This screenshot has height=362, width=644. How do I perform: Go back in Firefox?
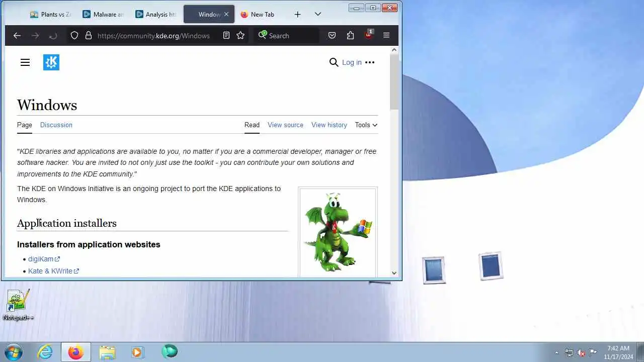pos(17,35)
